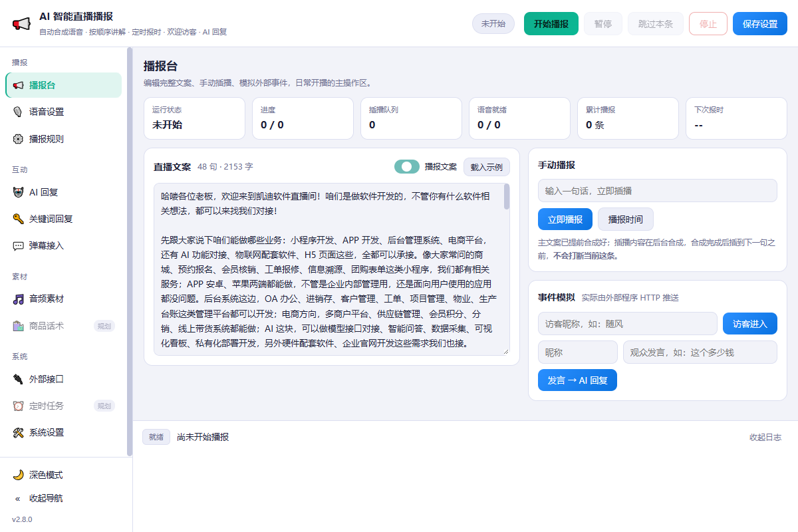Click the megaphone icon beside 播报台
Viewport: 798px width, 532px height.
coord(18,85)
